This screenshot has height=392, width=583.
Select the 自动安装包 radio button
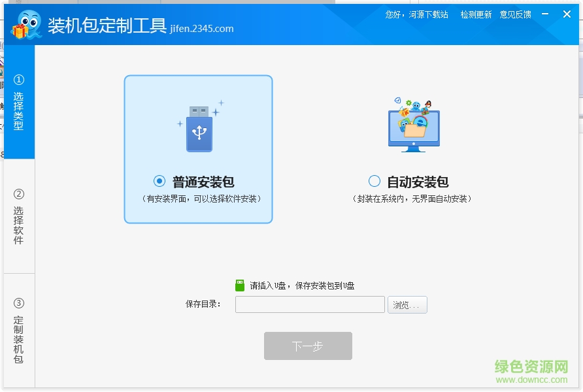coord(375,182)
